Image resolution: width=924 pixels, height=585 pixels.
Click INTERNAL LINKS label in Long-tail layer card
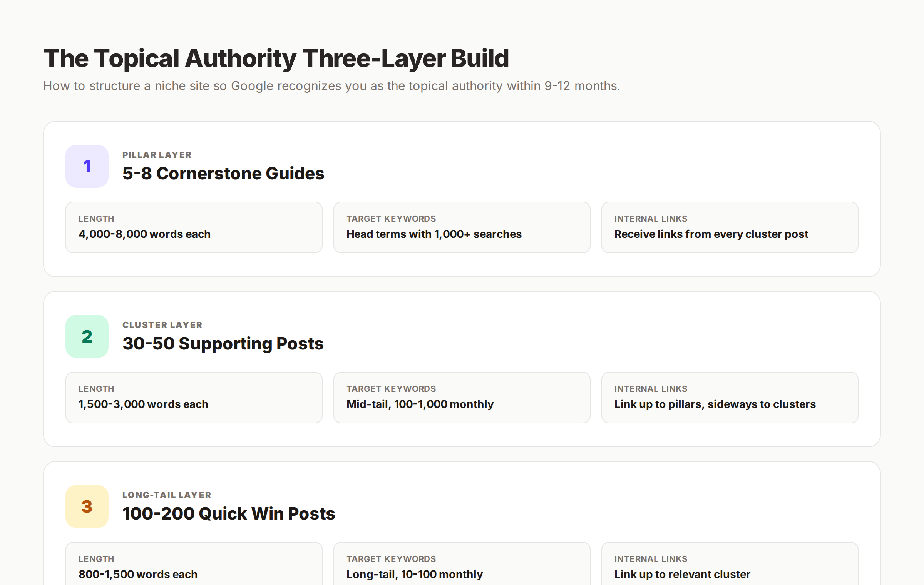pos(651,559)
